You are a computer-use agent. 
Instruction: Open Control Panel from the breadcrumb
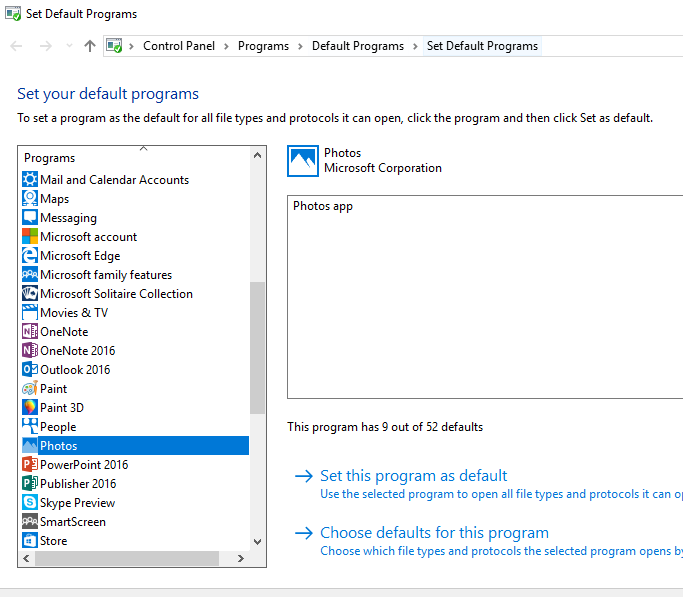[x=179, y=46]
